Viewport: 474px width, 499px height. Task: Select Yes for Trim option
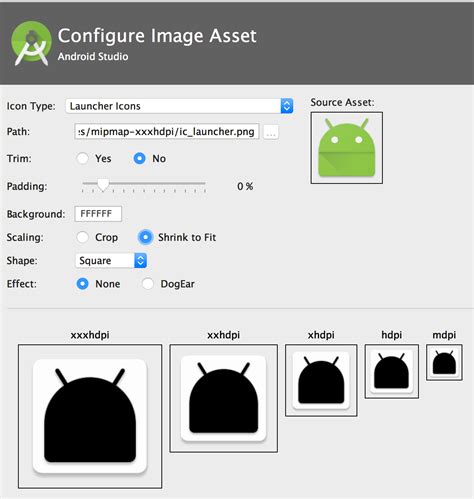coord(82,158)
